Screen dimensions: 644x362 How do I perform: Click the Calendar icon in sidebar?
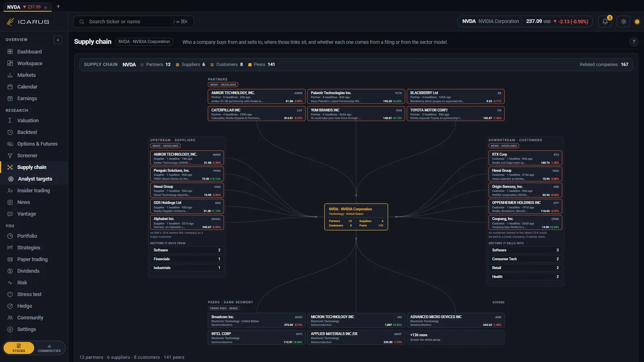[x=10, y=87]
